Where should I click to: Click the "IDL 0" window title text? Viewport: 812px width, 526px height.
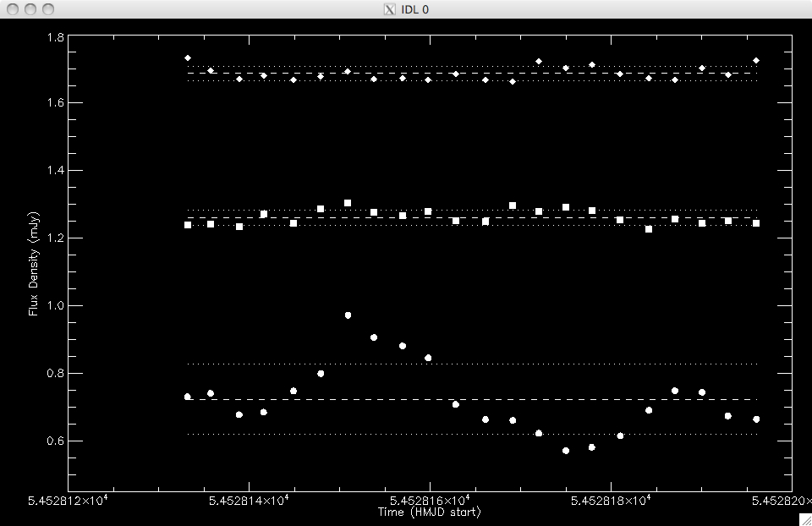414,9
